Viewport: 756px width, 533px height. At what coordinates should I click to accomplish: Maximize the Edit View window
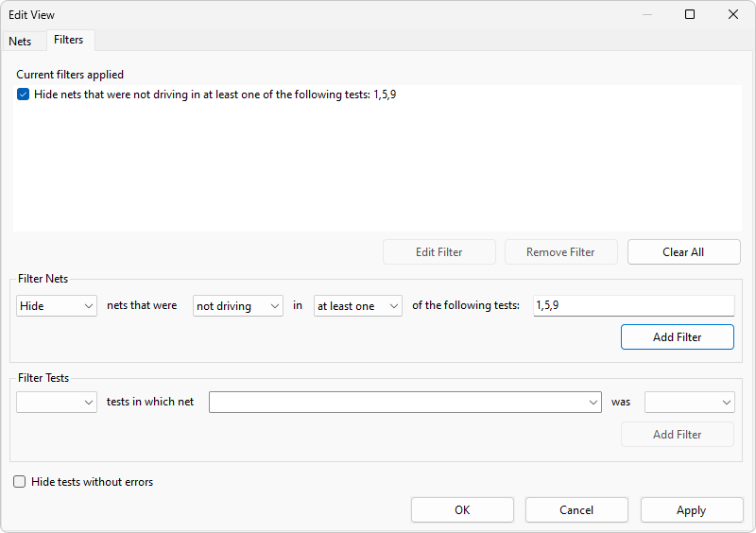click(690, 14)
